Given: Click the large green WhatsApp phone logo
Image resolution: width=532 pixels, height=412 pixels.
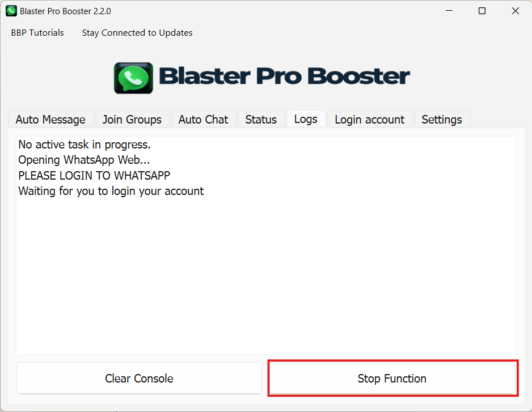Looking at the screenshot, I should (x=133, y=78).
